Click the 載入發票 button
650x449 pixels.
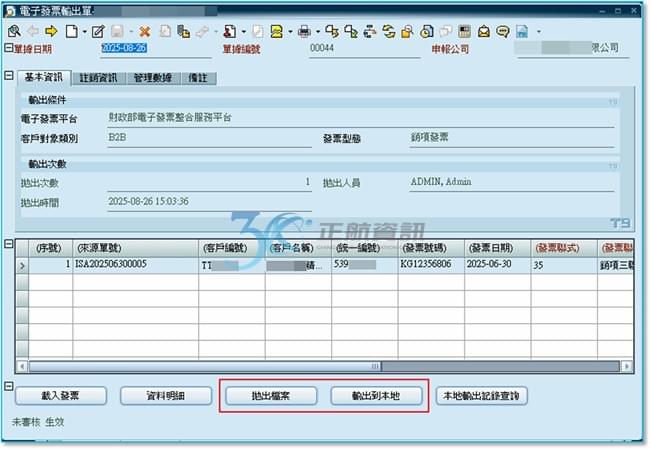[61, 396]
